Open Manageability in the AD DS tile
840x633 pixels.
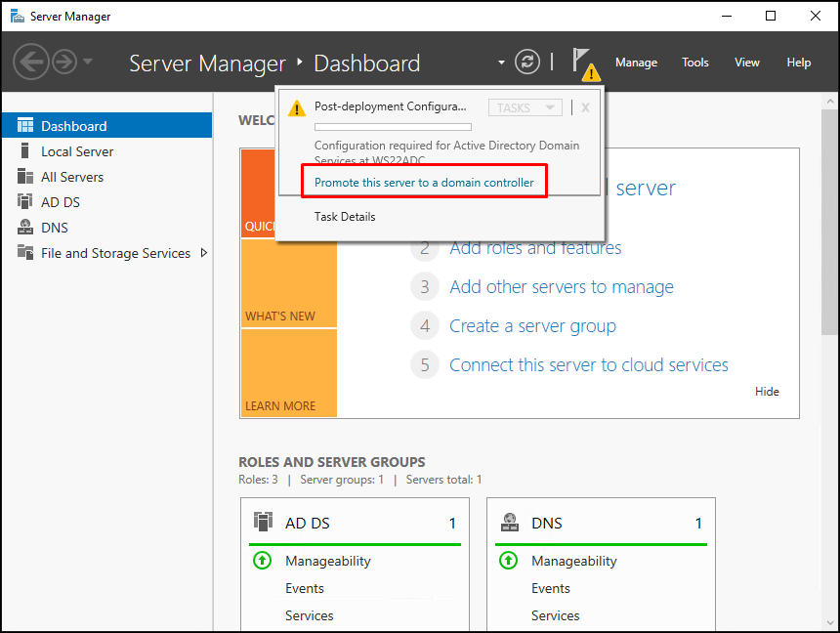(328, 561)
